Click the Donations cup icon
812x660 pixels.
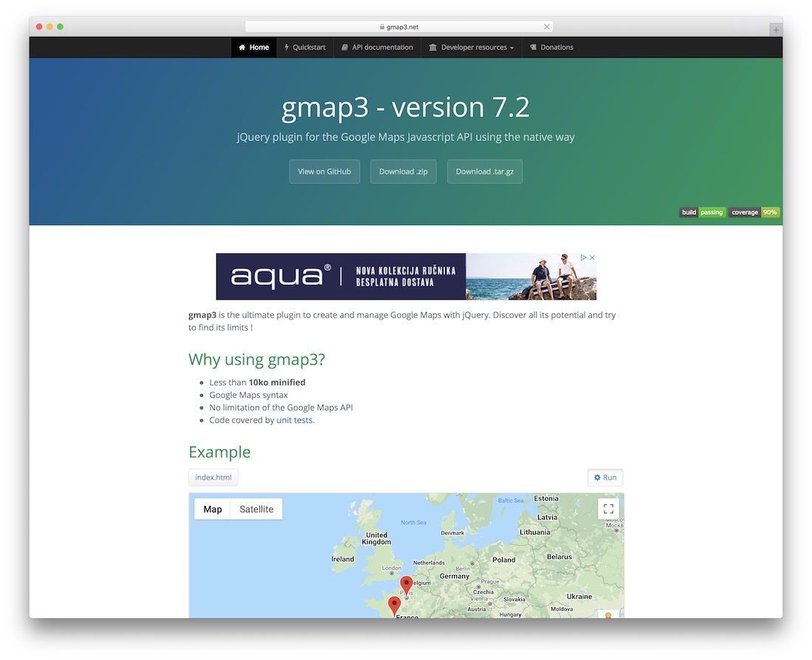click(x=534, y=47)
